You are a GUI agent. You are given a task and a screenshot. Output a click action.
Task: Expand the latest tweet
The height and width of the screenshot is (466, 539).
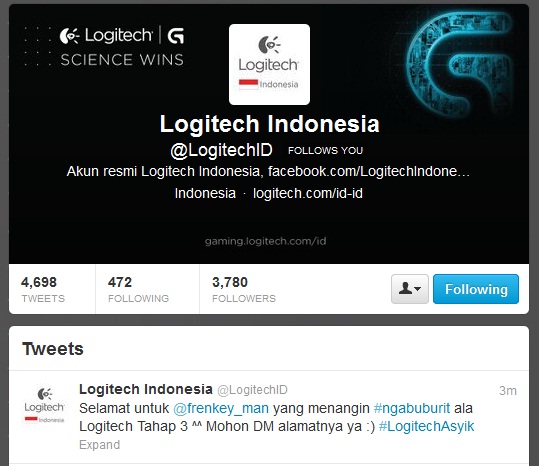tap(99, 445)
